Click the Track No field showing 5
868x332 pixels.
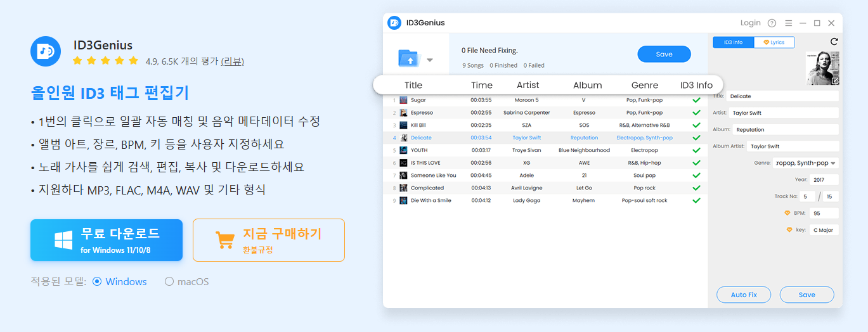pyautogui.click(x=807, y=196)
